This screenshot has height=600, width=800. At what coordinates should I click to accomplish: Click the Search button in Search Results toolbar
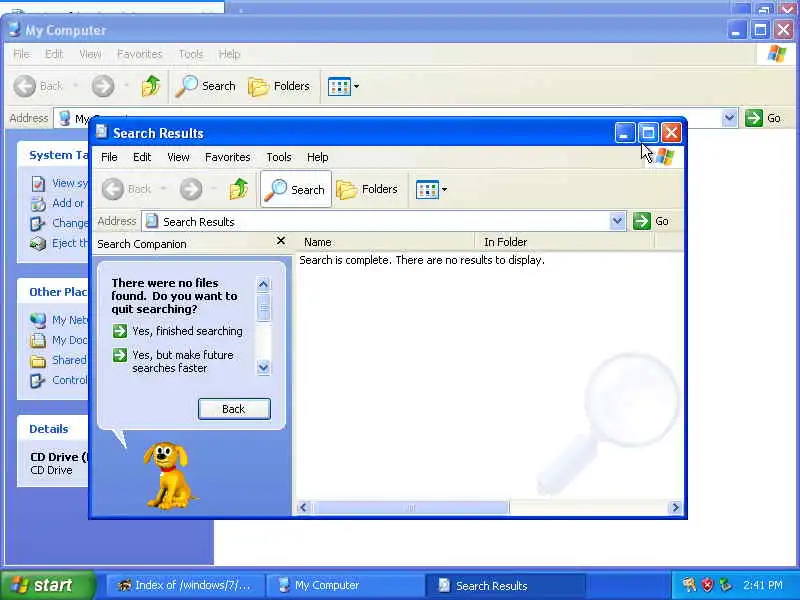pyautogui.click(x=296, y=189)
